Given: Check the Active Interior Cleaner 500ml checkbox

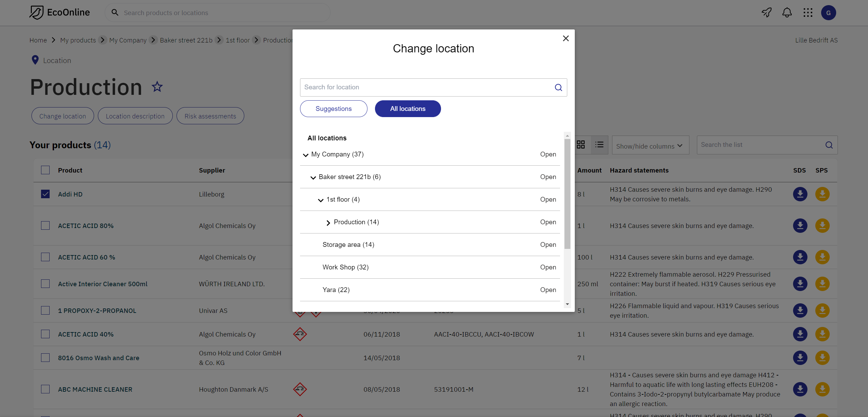Looking at the screenshot, I should (45, 284).
